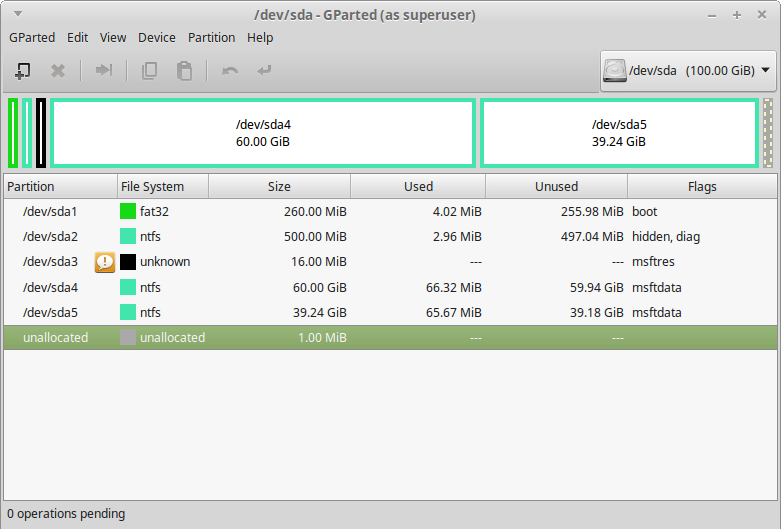Click the Delete partition X icon
Viewport: 781px width, 529px height.
coord(58,71)
